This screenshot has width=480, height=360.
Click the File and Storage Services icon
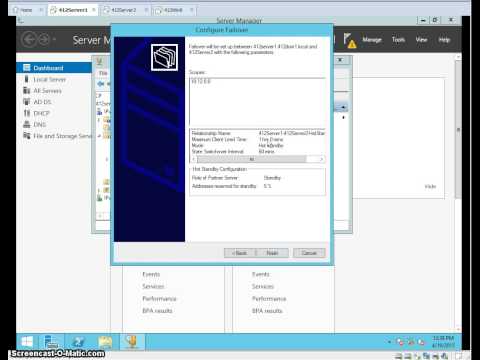click(27, 136)
